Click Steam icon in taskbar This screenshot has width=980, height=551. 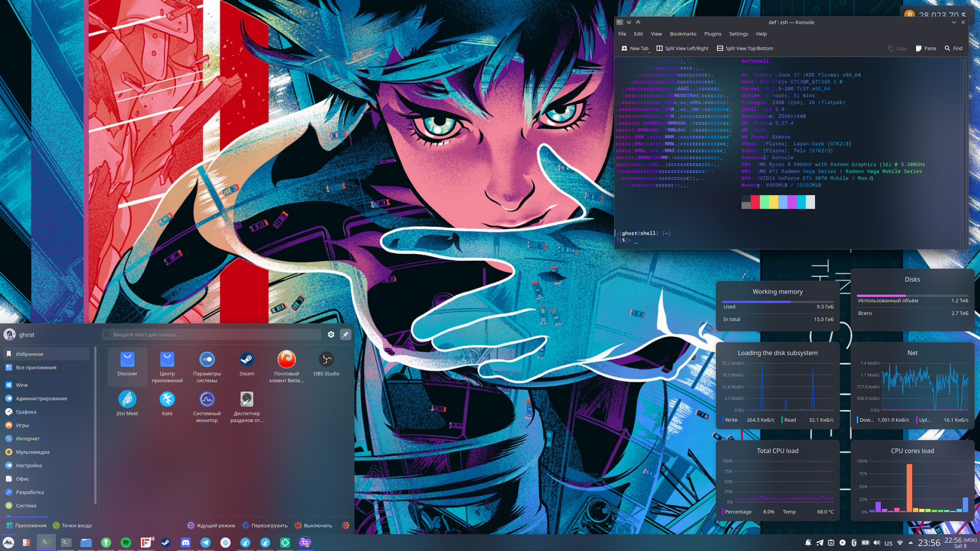[166, 542]
